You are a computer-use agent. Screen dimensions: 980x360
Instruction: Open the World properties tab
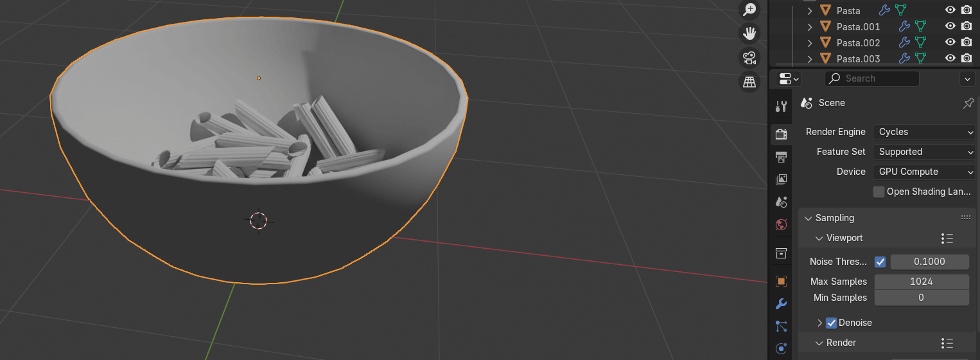pos(781,224)
